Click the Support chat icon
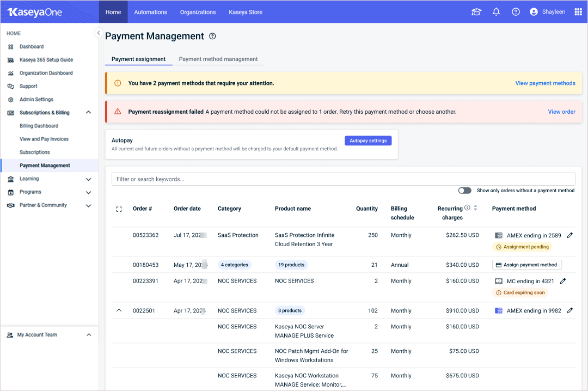 pyautogui.click(x=11, y=86)
